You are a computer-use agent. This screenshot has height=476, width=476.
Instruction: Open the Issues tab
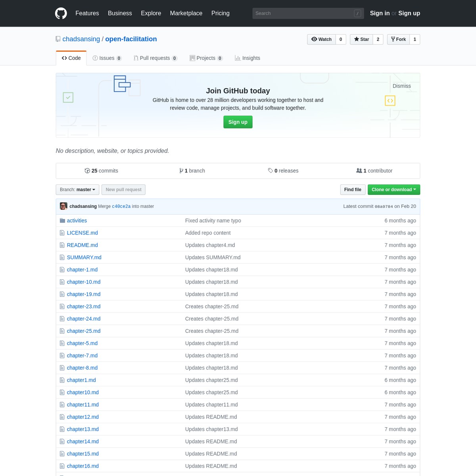click(x=107, y=58)
